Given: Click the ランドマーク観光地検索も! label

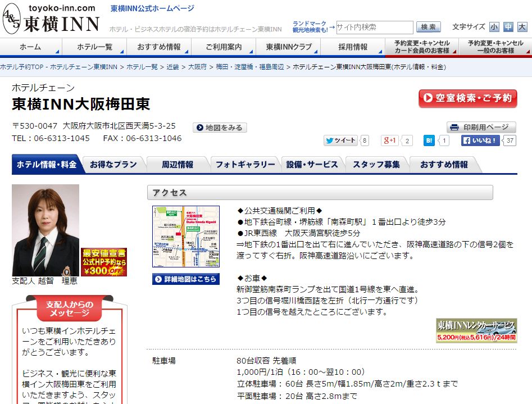Looking at the screenshot, I should (310, 27).
